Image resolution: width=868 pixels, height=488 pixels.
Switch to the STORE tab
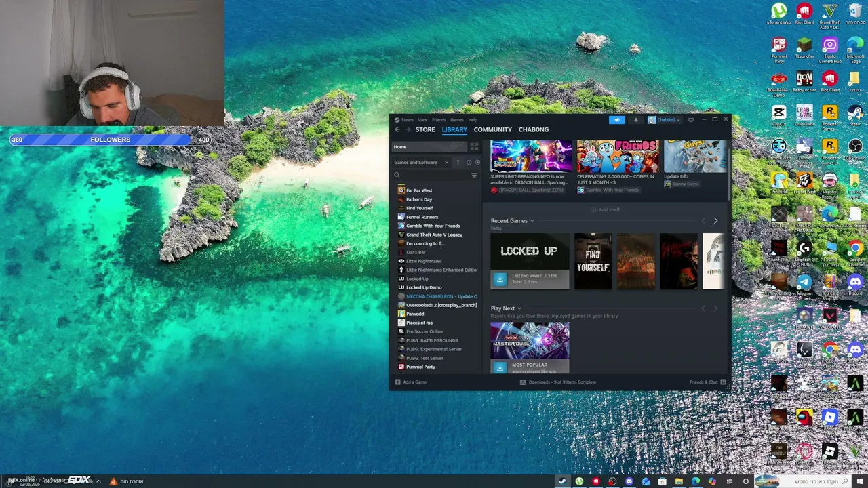click(425, 129)
